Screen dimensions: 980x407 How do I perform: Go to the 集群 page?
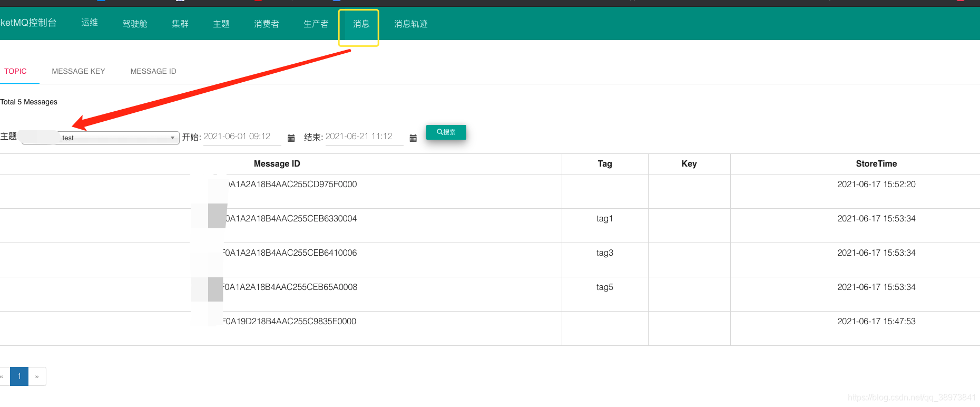point(180,24)
